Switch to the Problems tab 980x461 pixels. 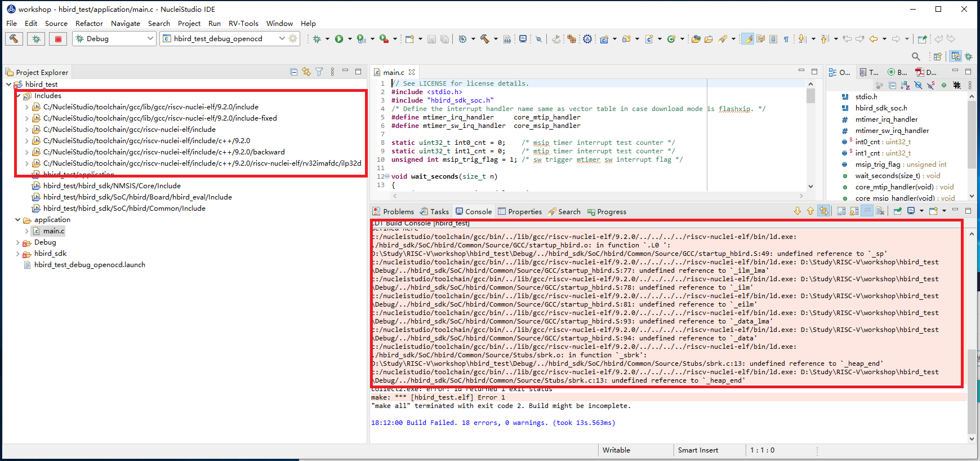(x=393, y=211)
